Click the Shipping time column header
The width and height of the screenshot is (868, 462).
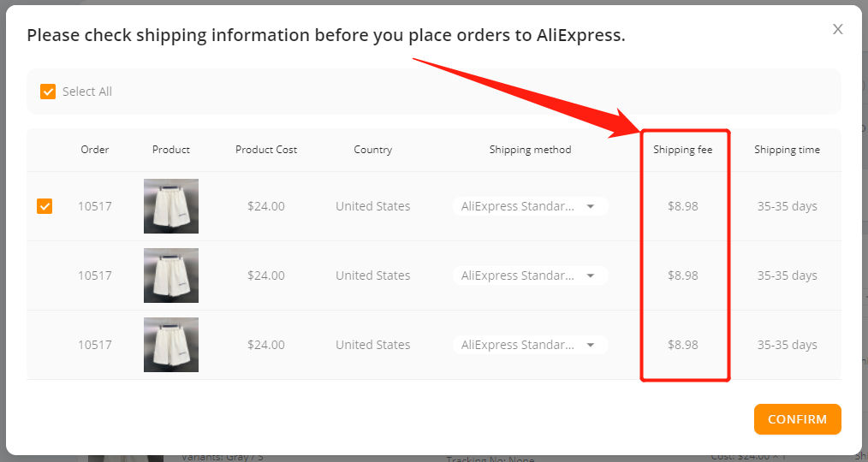pyautogui.click(x=788, y=150)
